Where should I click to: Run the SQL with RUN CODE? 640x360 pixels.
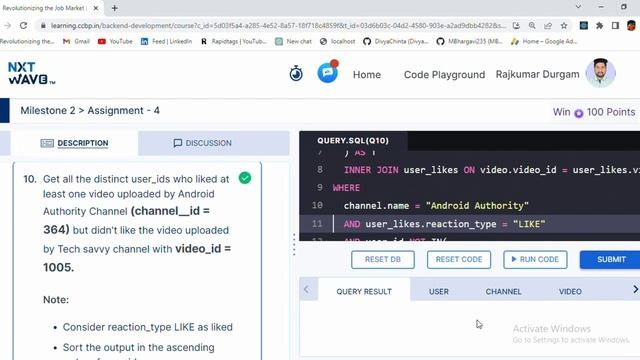(x=535, y=260)
